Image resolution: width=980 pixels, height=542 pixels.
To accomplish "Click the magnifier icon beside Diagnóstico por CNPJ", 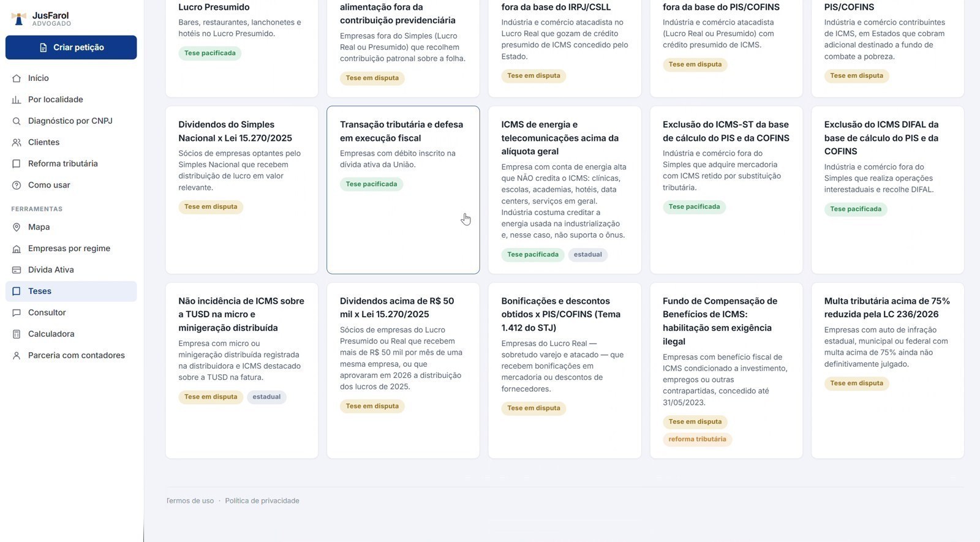I will click(17, 121).
